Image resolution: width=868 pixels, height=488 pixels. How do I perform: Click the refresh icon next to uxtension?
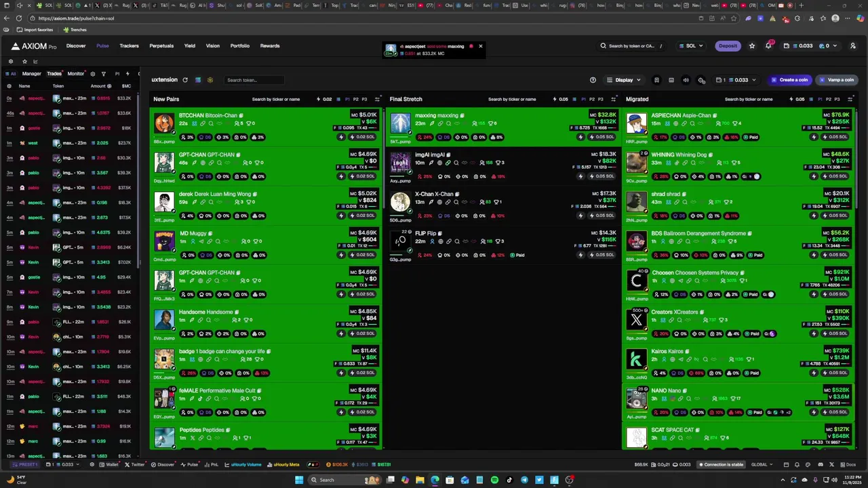coord(184,80)
